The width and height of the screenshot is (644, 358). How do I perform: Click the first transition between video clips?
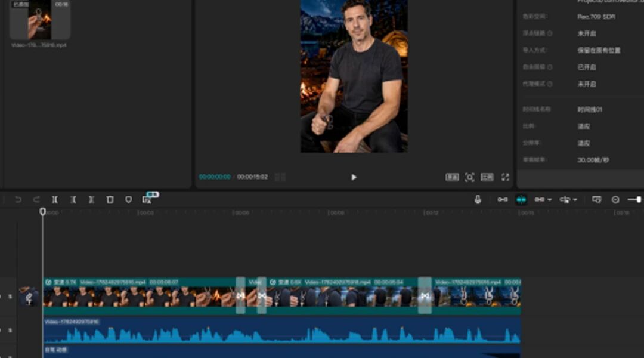(241, 295)
